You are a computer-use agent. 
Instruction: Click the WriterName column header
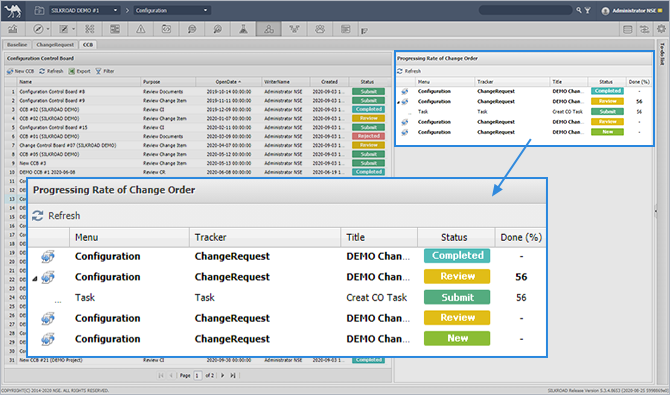285,82
